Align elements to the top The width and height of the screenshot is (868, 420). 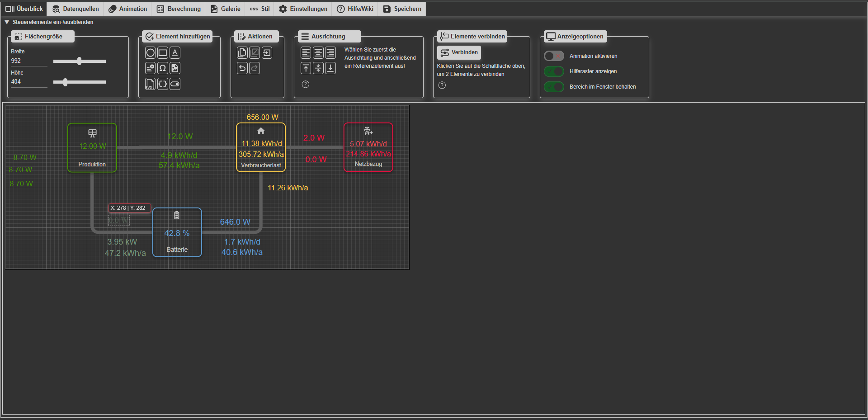pos(306,68)
